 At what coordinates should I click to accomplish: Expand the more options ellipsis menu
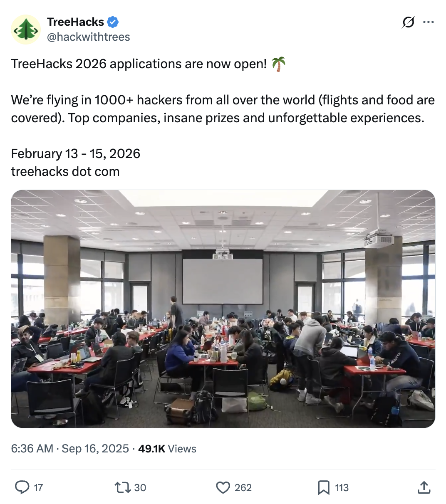click(x=428, y=22)
